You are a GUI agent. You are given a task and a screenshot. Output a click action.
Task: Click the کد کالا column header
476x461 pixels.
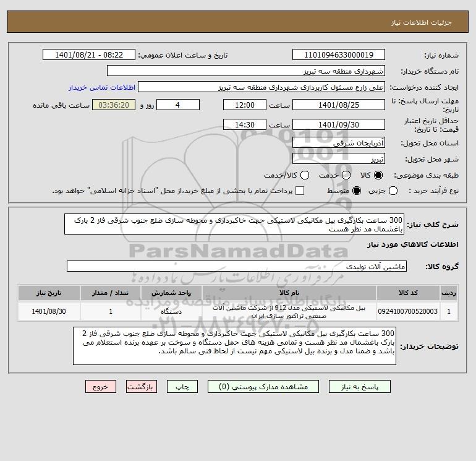(x=408, y=293)
